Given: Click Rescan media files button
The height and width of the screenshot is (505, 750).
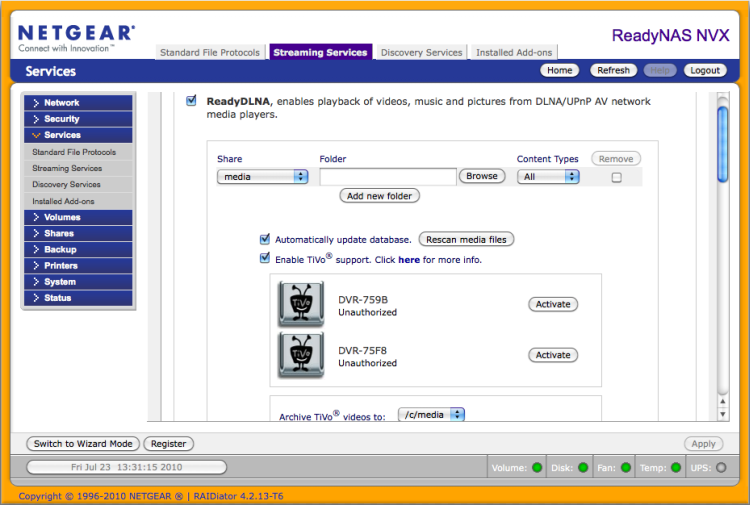Looking at the screenshot, I should 466,239.
